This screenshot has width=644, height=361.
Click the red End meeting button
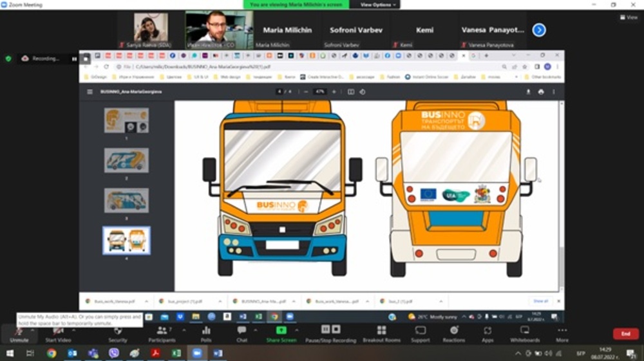tap(625, 334)
